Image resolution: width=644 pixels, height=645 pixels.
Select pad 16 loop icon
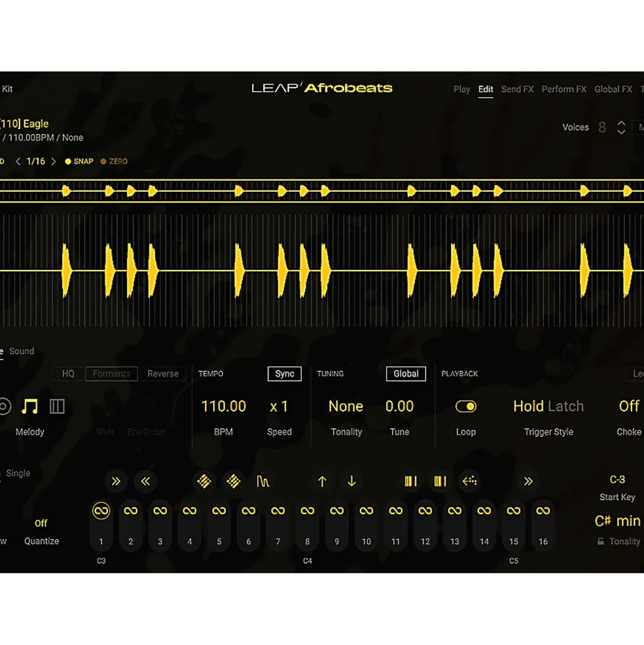click(543, 511)
